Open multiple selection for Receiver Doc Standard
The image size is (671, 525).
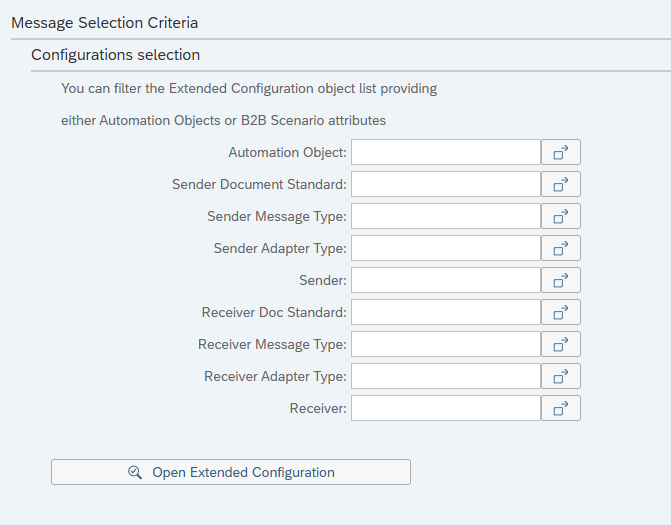[561, 312]
